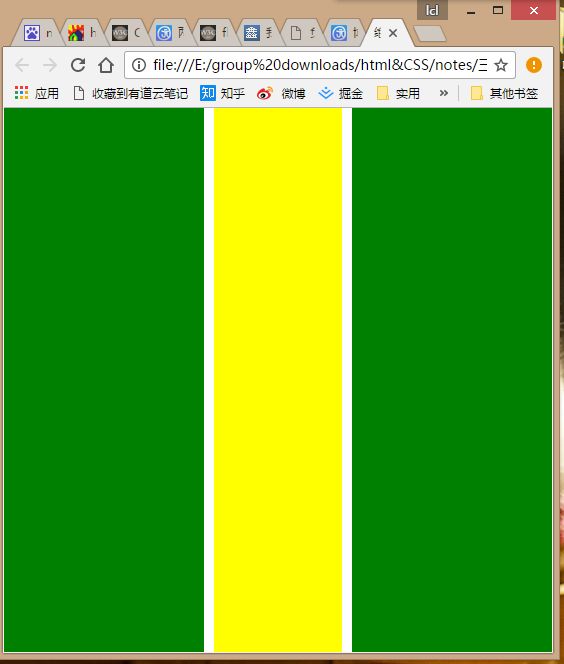Image resolution: width=564 pixels, height=664 pixels.
Task: Open the 实用 bookmarks folder
Action: (x=398, y=93)
